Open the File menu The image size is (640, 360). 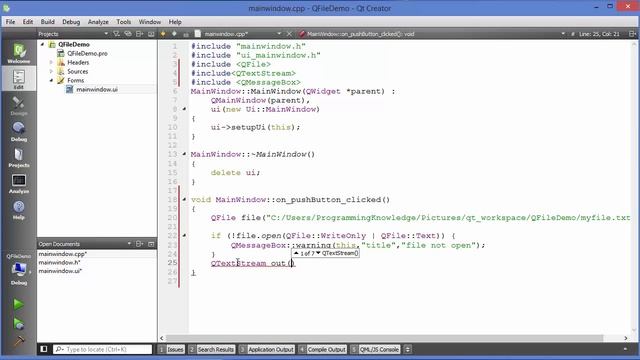10,22
